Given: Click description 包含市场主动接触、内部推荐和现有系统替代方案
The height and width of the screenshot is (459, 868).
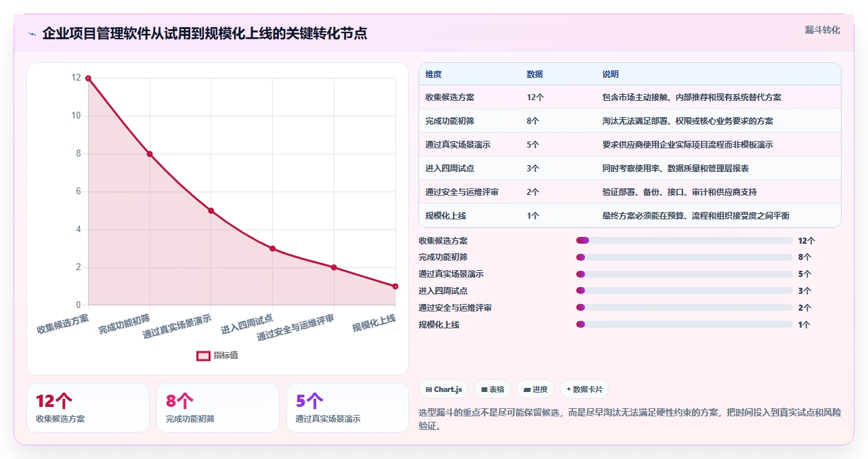Looking at the screenshot, I should click(x=692, y=97).
